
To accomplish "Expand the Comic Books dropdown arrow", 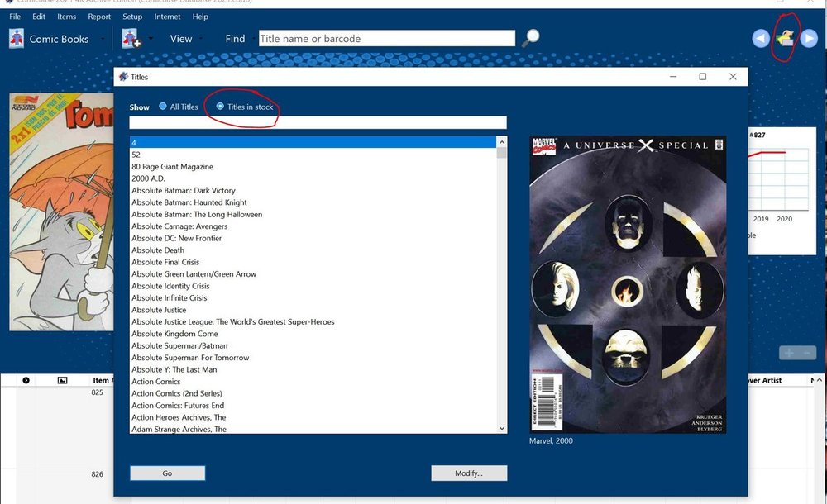I will 103,39.
